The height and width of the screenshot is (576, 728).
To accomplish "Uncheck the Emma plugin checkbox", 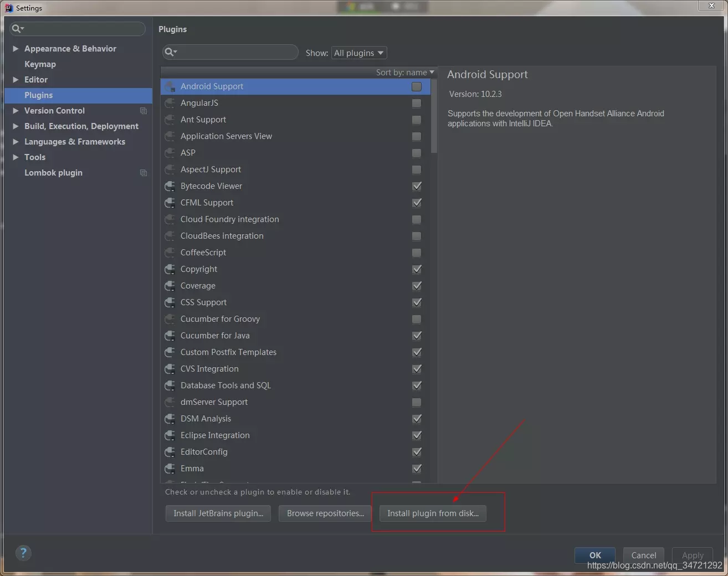I will point(417,469).
